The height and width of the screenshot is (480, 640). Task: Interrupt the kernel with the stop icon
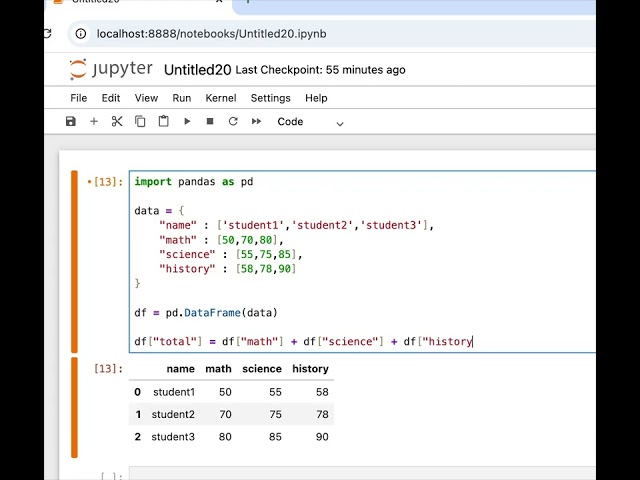tap(210, 121)
